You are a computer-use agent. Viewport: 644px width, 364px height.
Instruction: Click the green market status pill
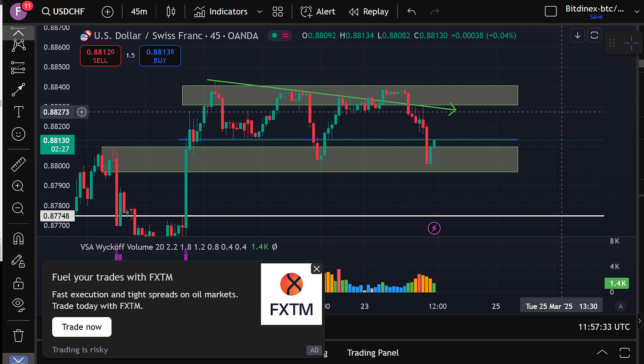[x=280, y=36]
